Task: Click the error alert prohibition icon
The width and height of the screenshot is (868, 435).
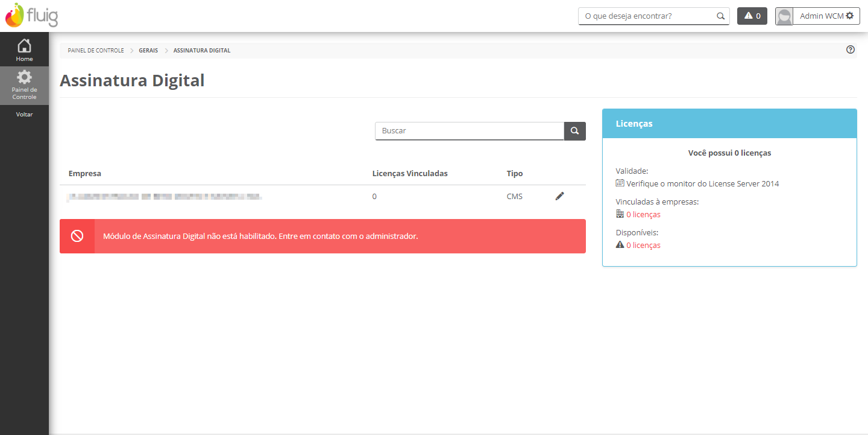Action: click(77, 236)
